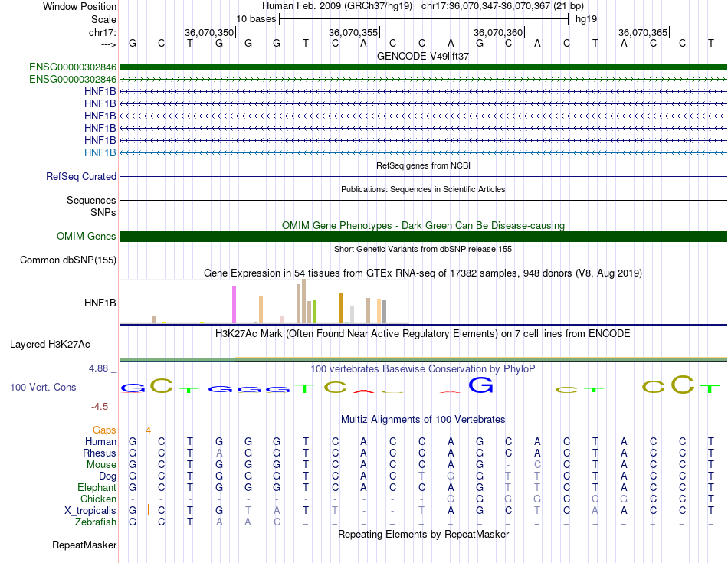Click the Window Position track label
Viewport: 728px width, 563px height.
point(80,6)
